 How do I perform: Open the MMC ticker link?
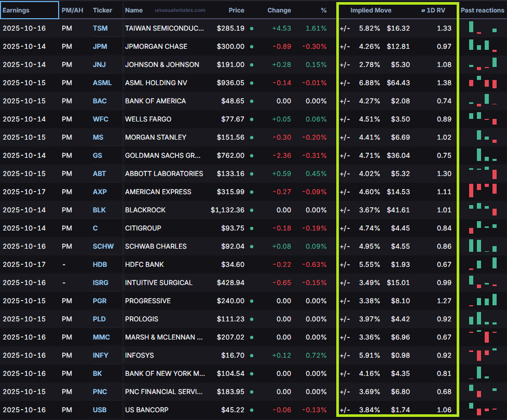pyautogui.click(x=101, y=337)
